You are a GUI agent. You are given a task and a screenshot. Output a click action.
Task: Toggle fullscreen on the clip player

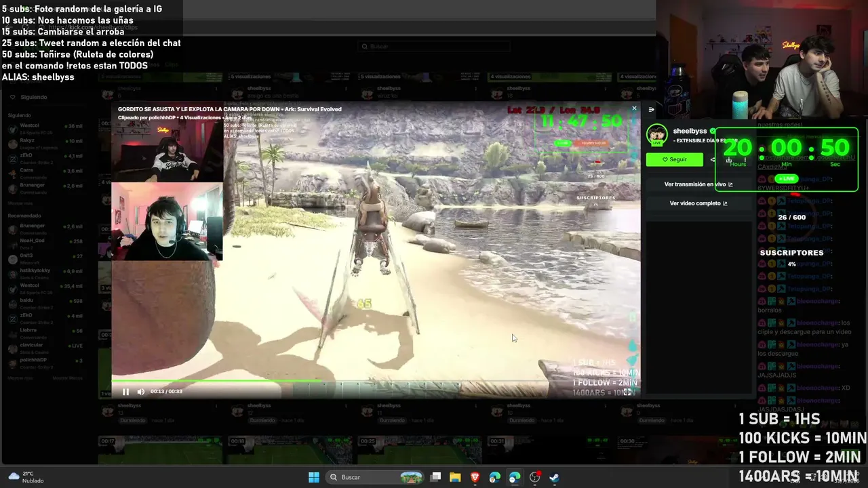(x=628, y=391)
